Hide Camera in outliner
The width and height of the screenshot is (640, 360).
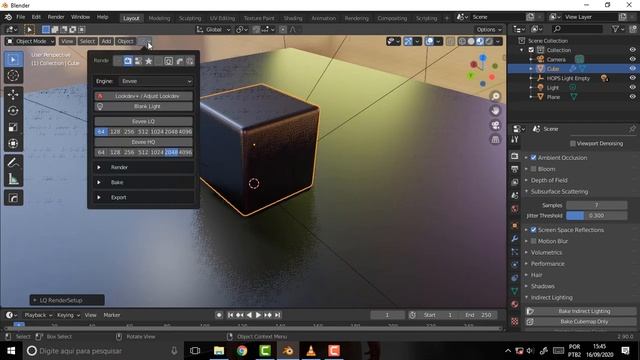click(632, 59)
